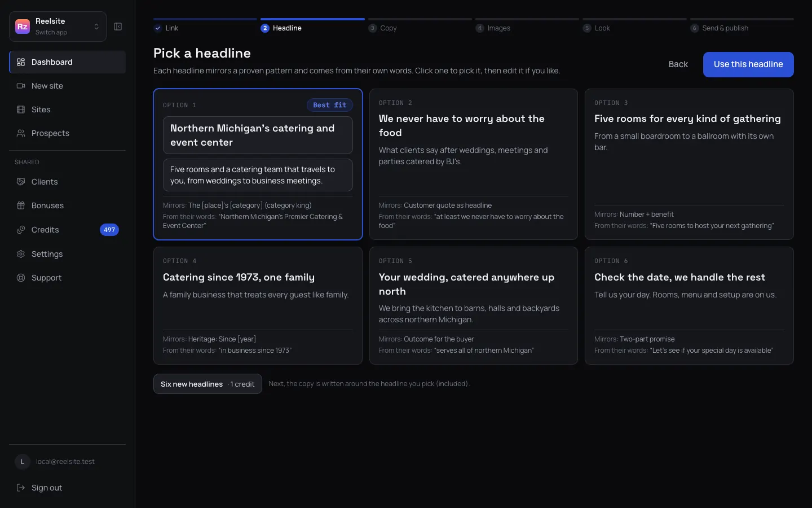
Task: Click the Support lifebuoy icon
Action: [x=21, y=278]
